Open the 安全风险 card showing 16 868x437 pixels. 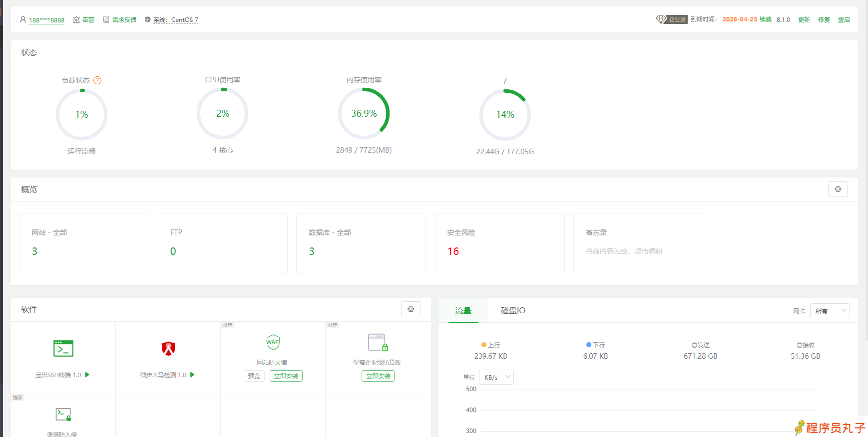tap(500, 243)
